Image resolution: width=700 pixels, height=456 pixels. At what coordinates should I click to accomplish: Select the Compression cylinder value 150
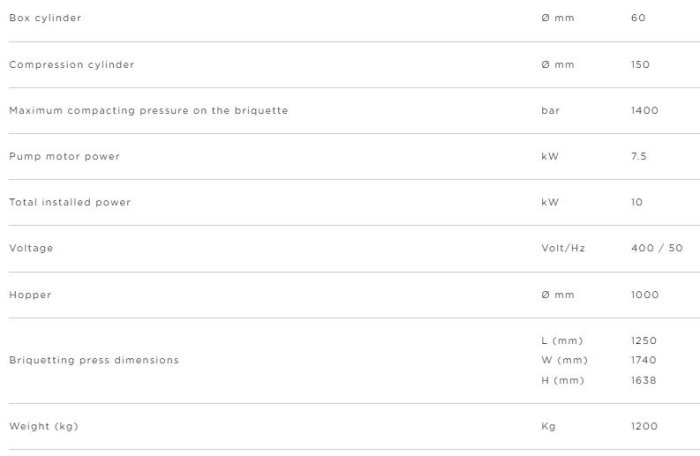coord(641,64)
